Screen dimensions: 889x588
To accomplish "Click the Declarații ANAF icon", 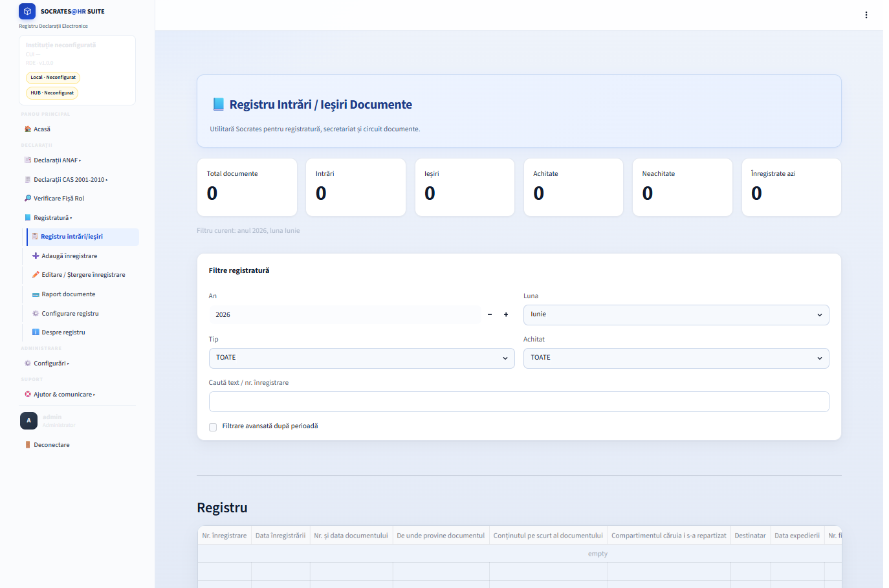I will [28, 160].
